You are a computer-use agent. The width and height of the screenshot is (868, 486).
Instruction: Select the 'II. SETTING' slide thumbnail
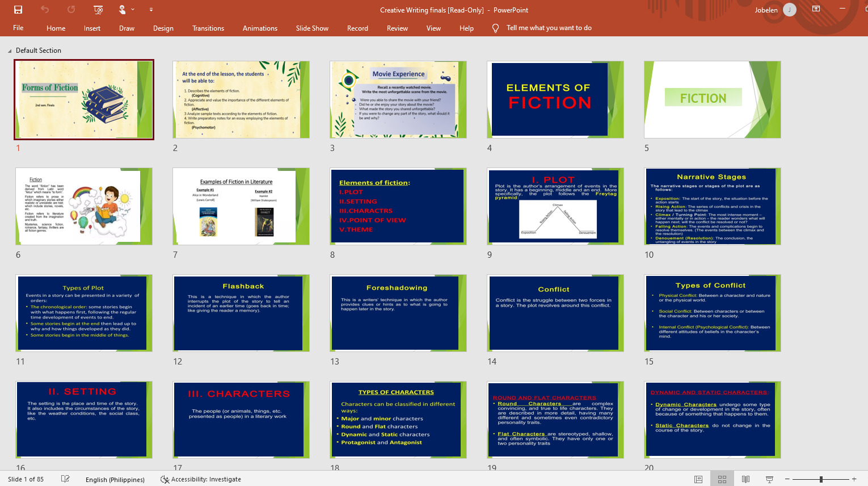tap(84, 420)
